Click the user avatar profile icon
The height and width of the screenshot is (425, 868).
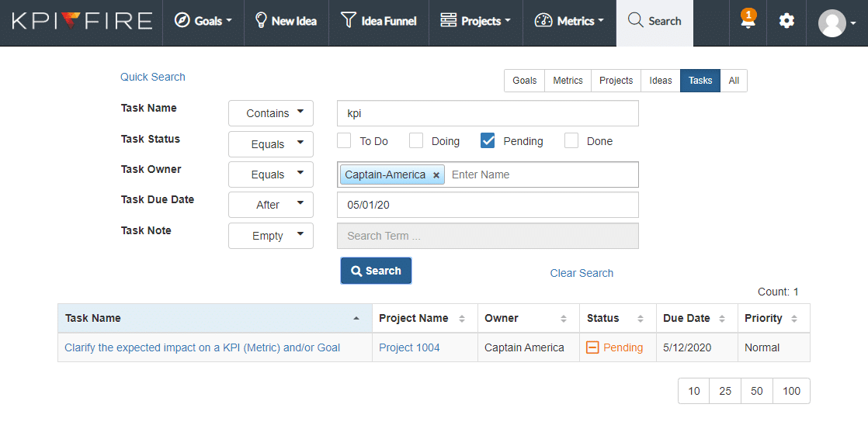pos(832,23)
